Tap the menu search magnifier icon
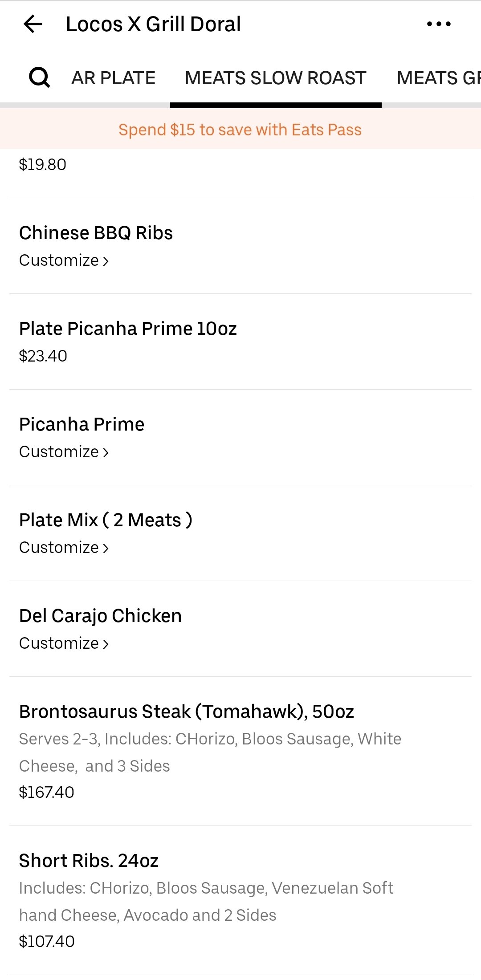The image size is (481, 980). 39,78
